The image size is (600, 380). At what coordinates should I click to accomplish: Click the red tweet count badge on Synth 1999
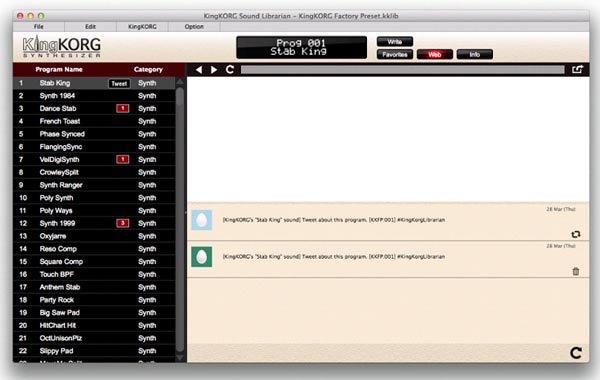tap(122, 223)
